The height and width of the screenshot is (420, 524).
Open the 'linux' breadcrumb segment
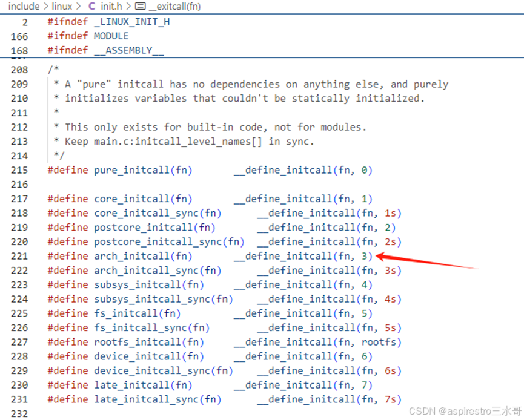[x=62, y=6]
